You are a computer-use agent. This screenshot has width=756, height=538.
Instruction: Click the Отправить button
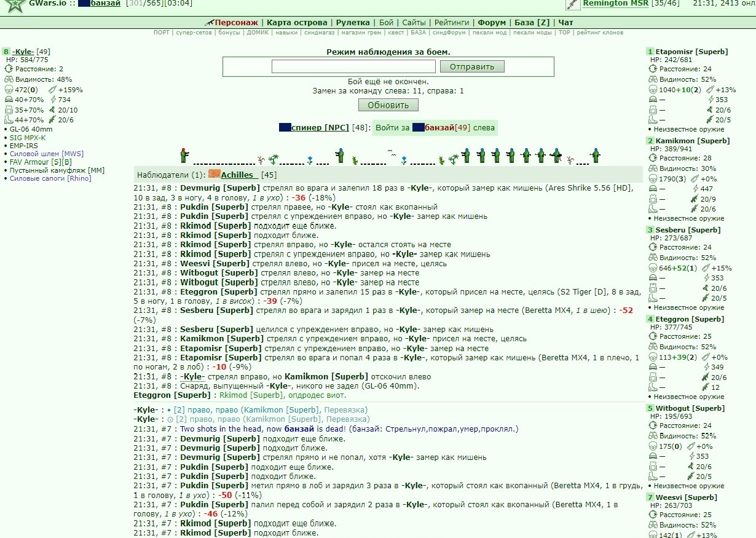pyautogui.click(x=472, y=66)
